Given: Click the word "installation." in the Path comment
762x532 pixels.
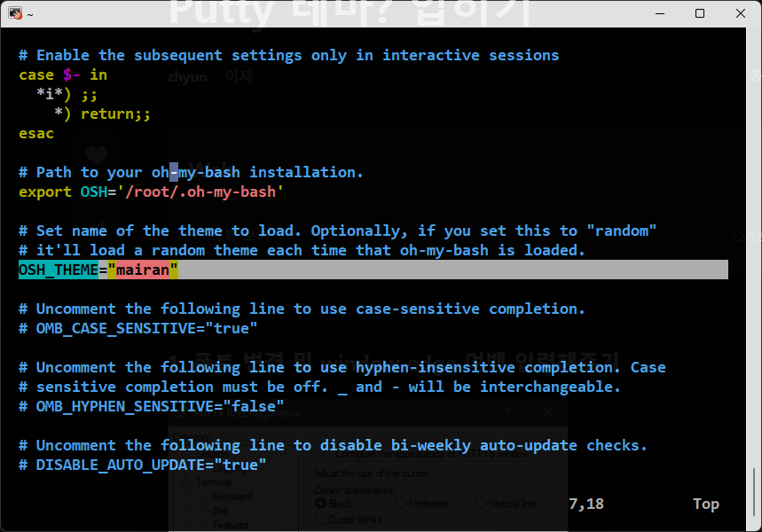Looking at the screenshot, I should pos(306,173).
